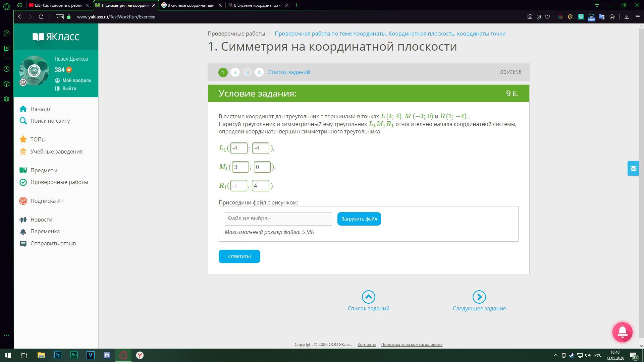Click the L1 first coordinate input field
The height and width of the screenshot is (362, 644).
coord(239,148)
